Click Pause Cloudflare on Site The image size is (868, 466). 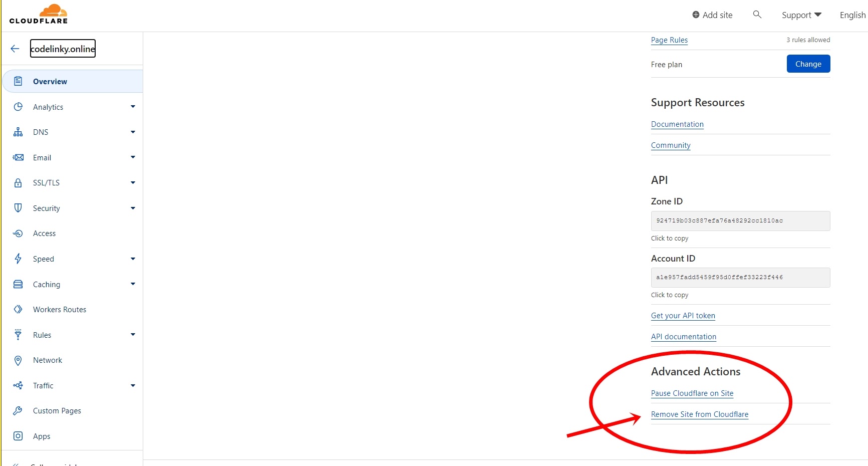pos(692,393)
